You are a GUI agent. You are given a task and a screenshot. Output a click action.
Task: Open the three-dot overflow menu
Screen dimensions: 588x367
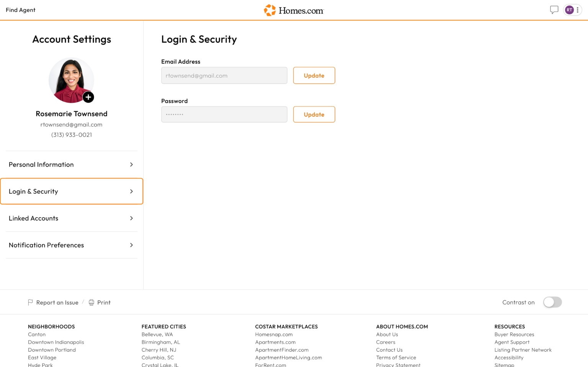point(578,10)
